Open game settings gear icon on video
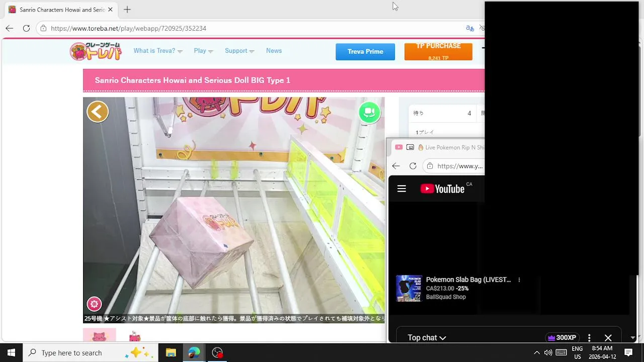Viewport: 644px width, 362px height. 94,304
